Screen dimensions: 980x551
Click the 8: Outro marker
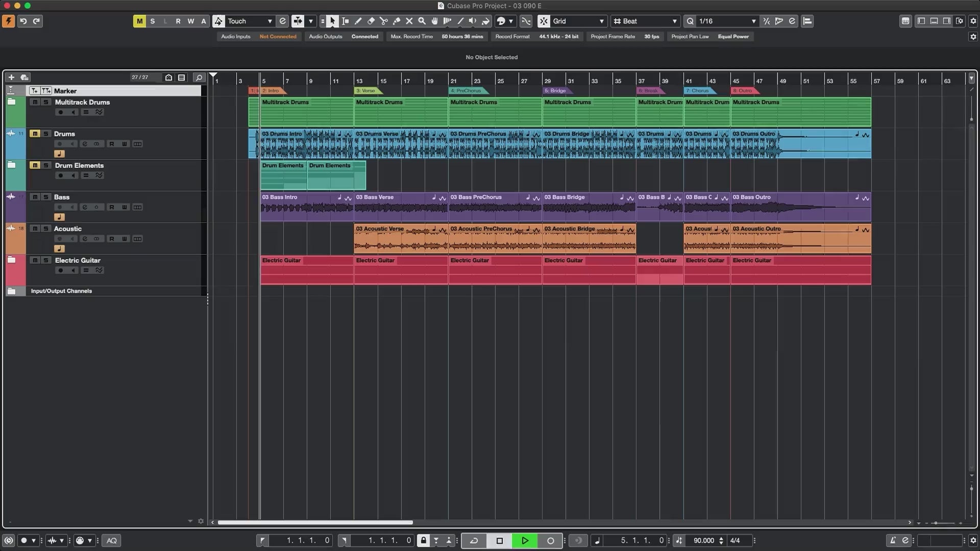click(x=744, y=91)
